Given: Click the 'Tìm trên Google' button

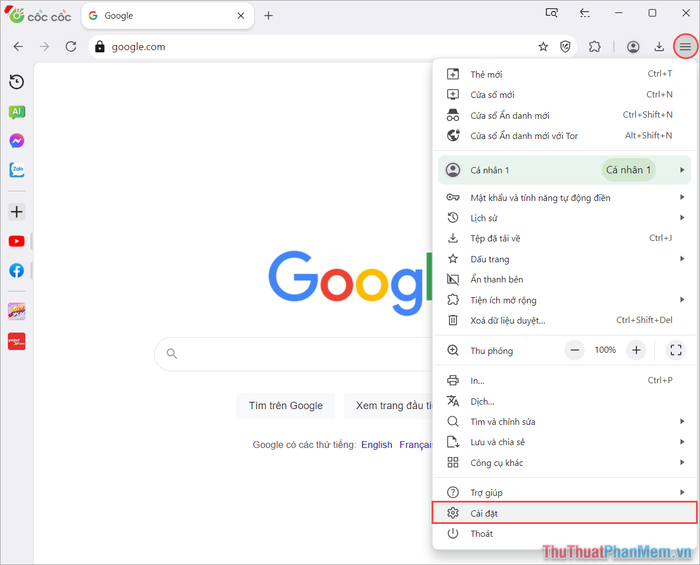Looking at the screenshot, I should coord(286,406).
